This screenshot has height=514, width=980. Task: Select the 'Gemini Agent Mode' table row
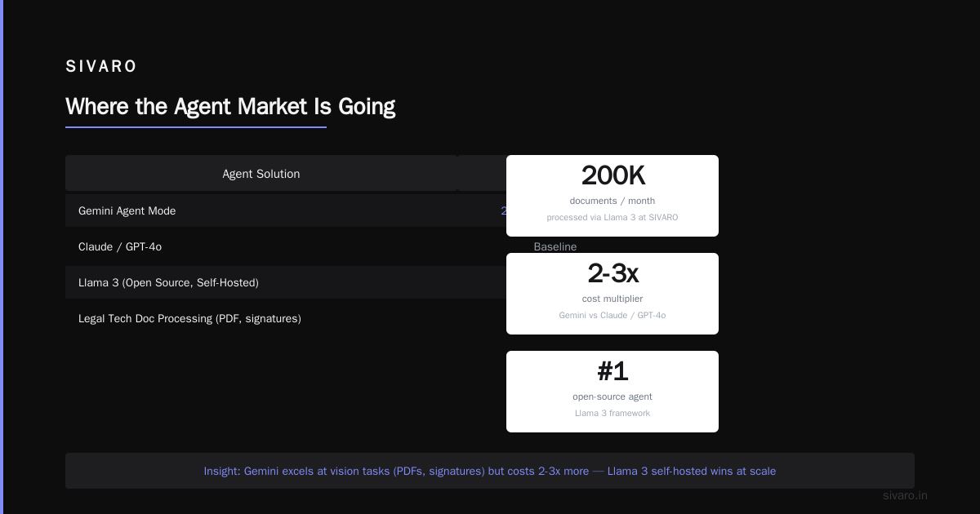286,210
